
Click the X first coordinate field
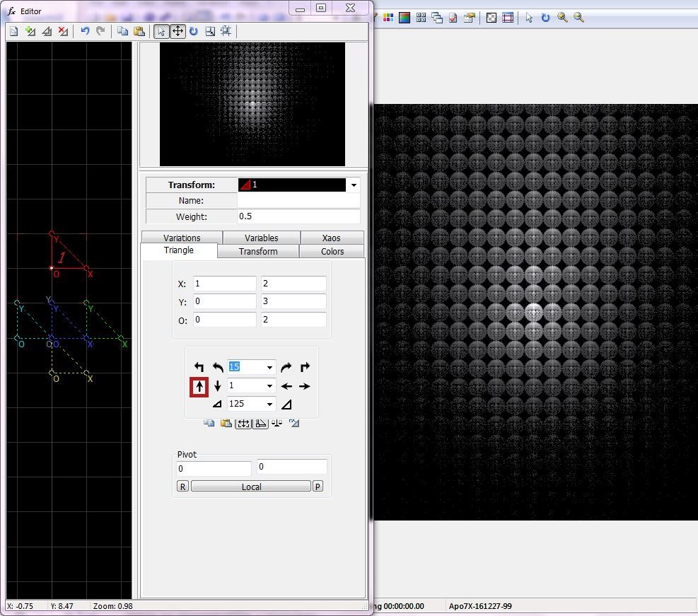224,284
